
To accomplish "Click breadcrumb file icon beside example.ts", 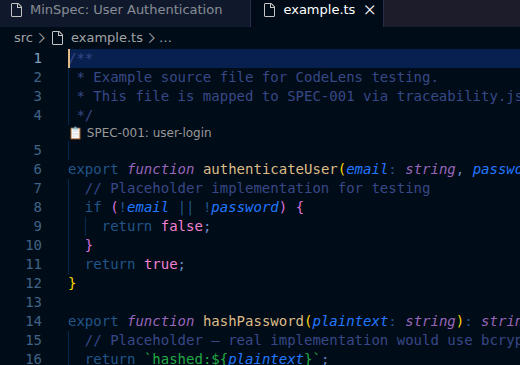I will point(57,38).
